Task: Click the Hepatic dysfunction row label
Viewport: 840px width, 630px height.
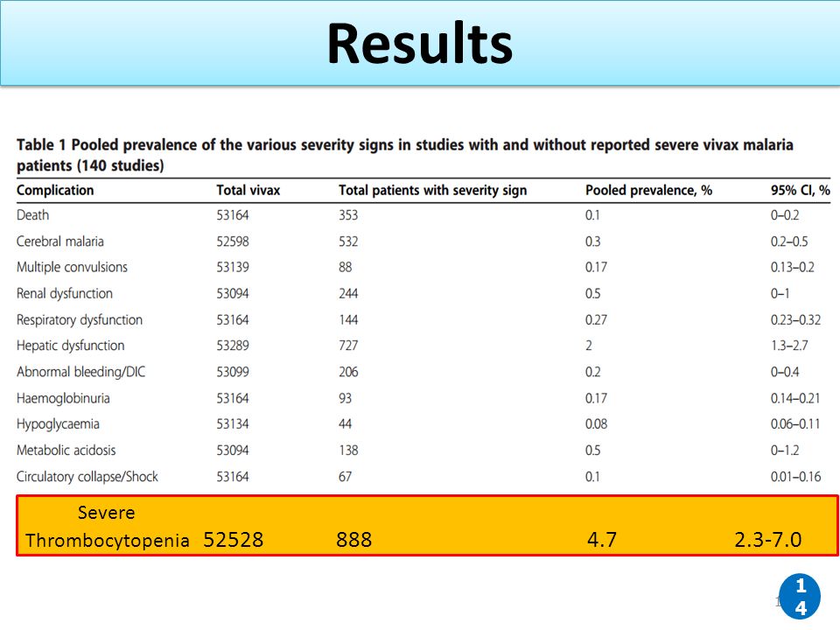Action: 70,346
